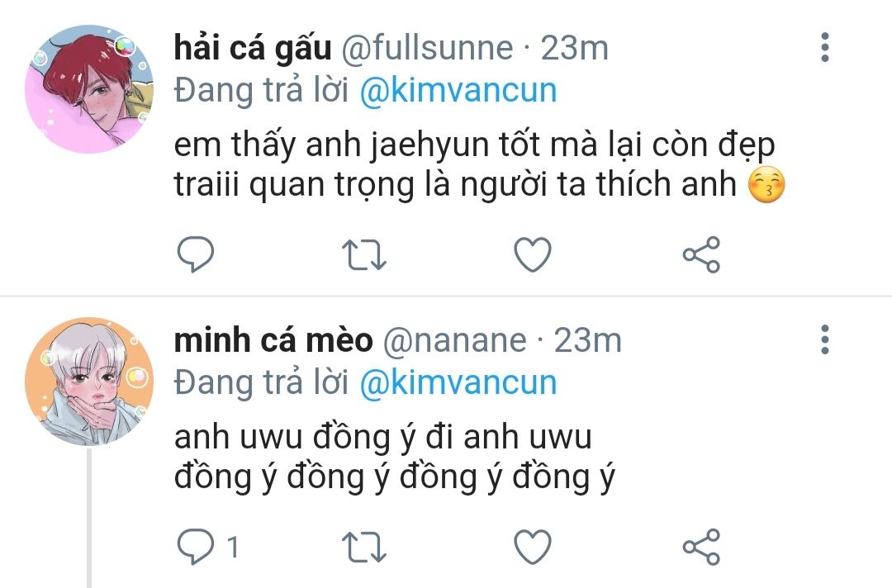Click the @fullsunne handle

coord(427,48)
